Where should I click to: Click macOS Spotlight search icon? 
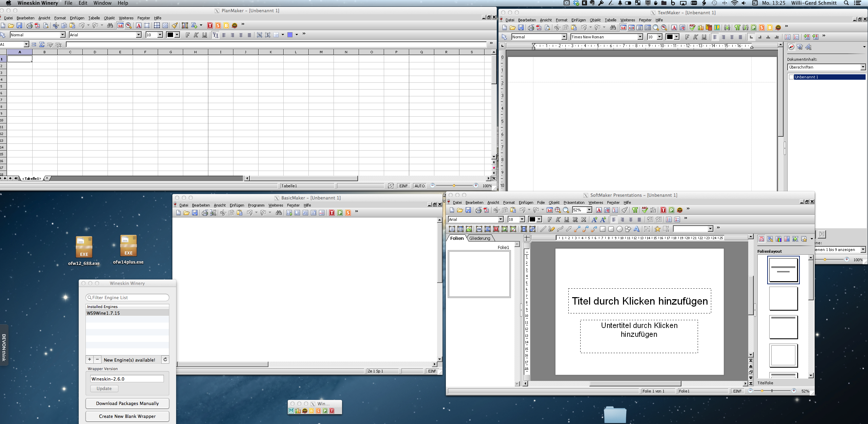click(846, 3)
